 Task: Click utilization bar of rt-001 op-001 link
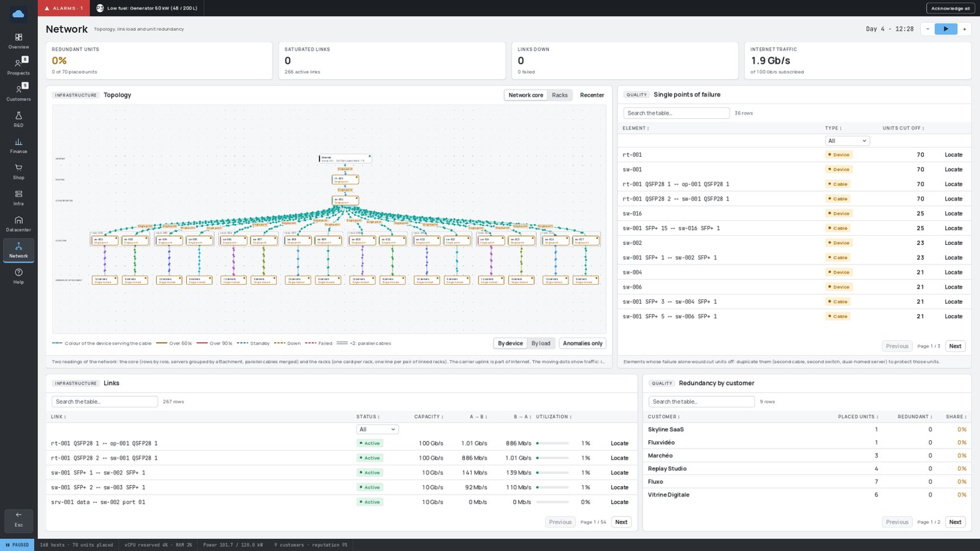(x=552, y=443)
